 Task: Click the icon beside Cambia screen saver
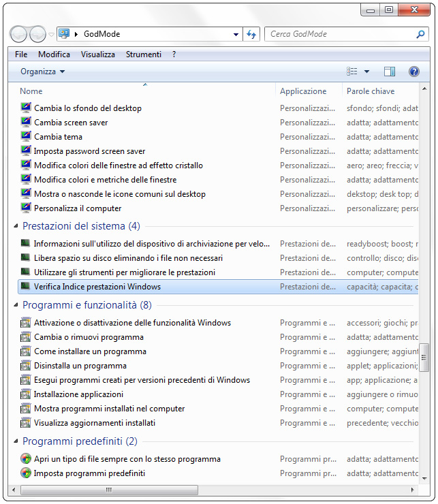[26, 122]
